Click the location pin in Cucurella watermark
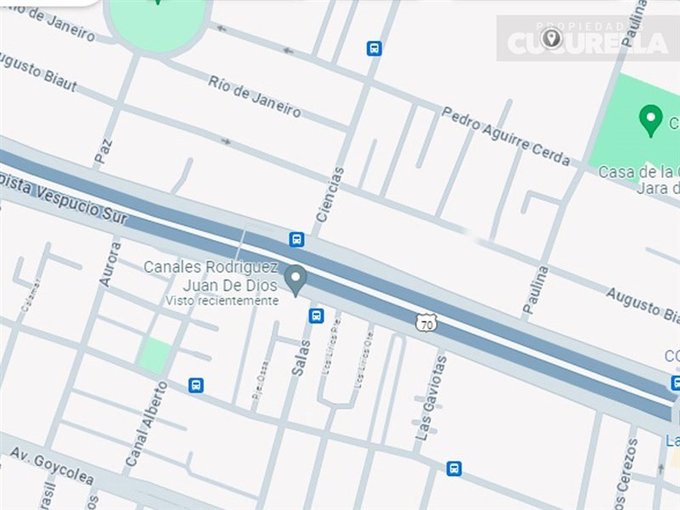680x510 pixels. (551, 39)
